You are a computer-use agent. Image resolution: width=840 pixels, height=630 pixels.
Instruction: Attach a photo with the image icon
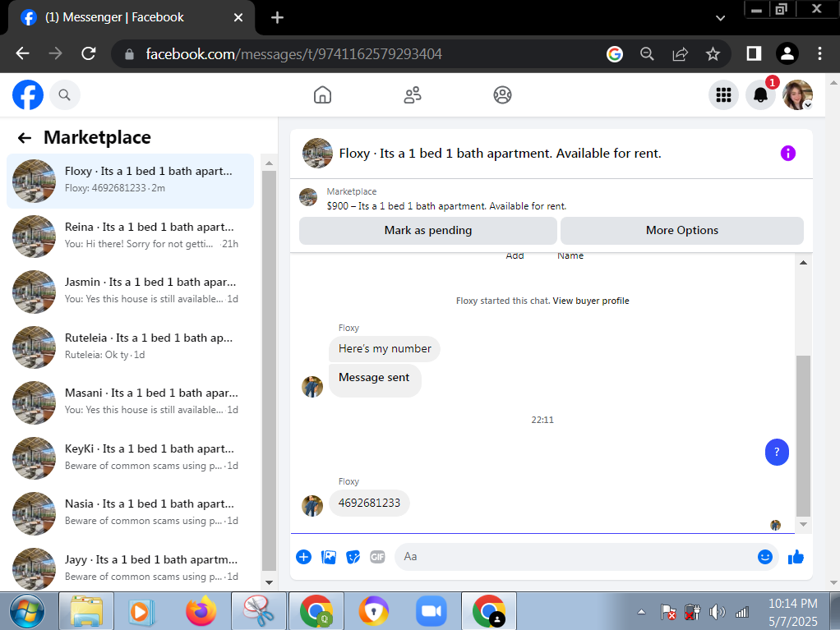point(329,557)
